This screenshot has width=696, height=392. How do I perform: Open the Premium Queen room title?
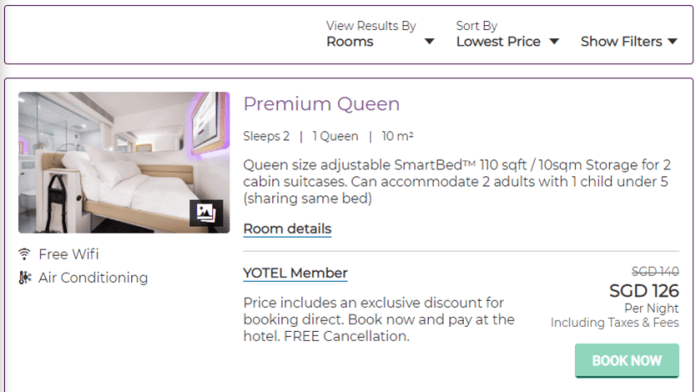321,104
